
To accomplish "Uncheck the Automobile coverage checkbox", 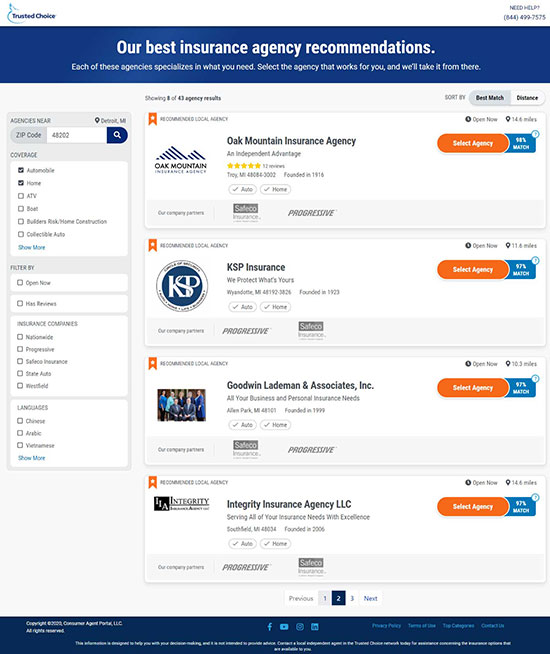I will pos(21,170).
